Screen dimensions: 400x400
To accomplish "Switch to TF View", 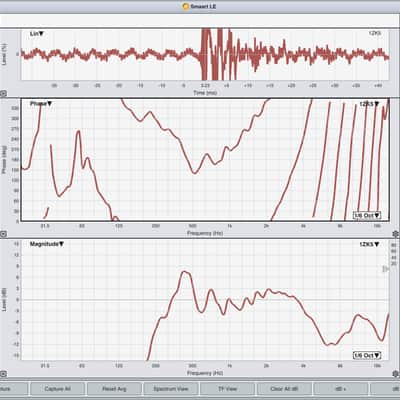I will (x=227, y=389).
